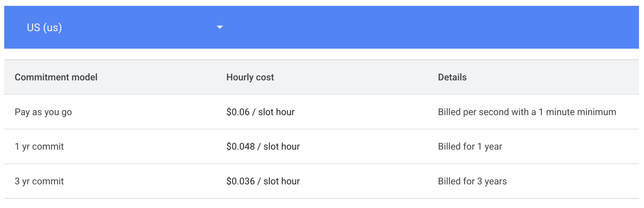Click the Billed for 3 years detail
644x208 pixels.
[x=472, y=181]
